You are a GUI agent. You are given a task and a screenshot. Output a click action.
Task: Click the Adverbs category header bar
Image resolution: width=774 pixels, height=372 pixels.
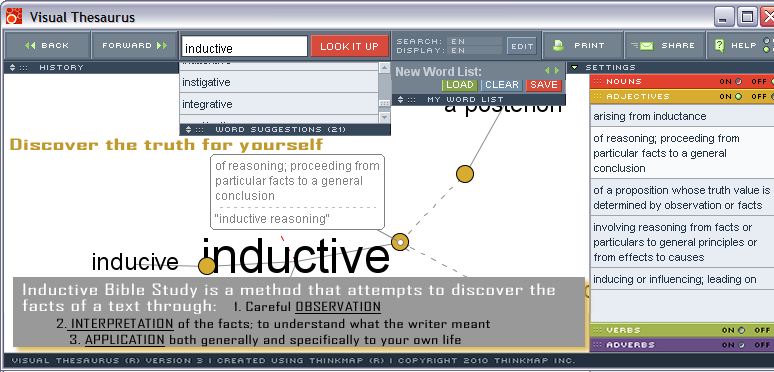coord(682,345)
